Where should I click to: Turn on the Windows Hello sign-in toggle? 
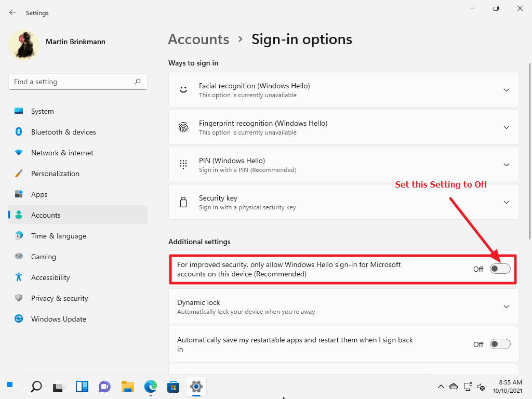[x=500, y=269]
